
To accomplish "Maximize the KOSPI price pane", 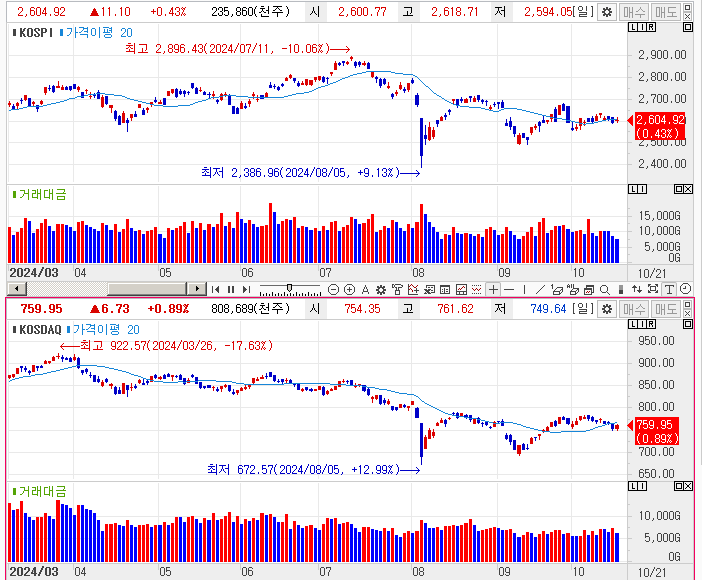I will [688, 27].
